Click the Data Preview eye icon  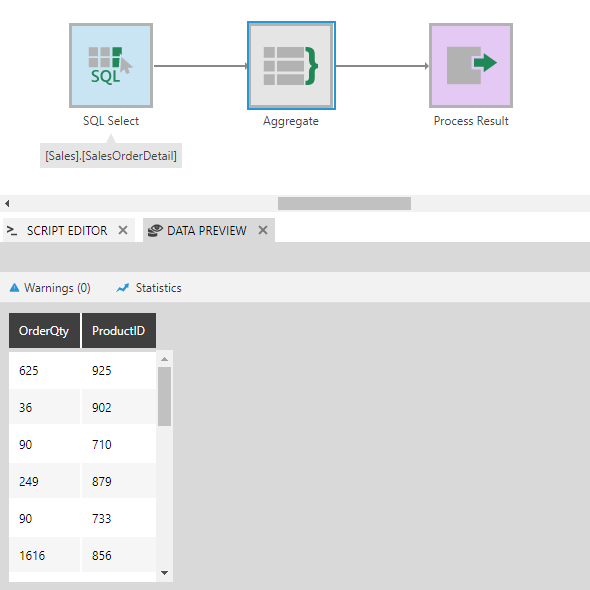pos(155,230)
